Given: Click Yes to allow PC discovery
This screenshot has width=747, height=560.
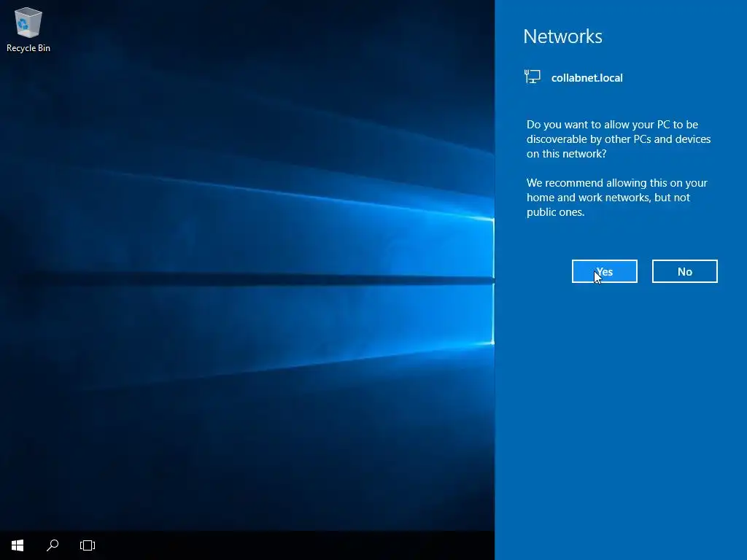Looking at the screenshot, I should [605, 271].
